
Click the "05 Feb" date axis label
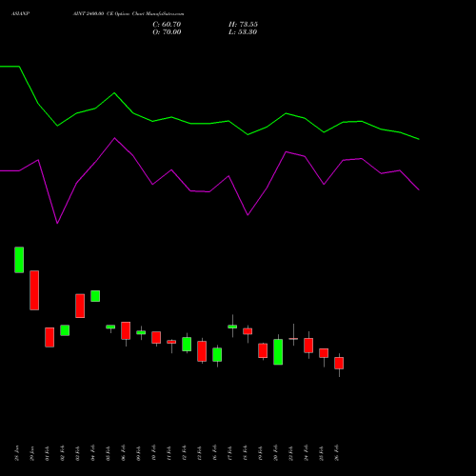109,453
